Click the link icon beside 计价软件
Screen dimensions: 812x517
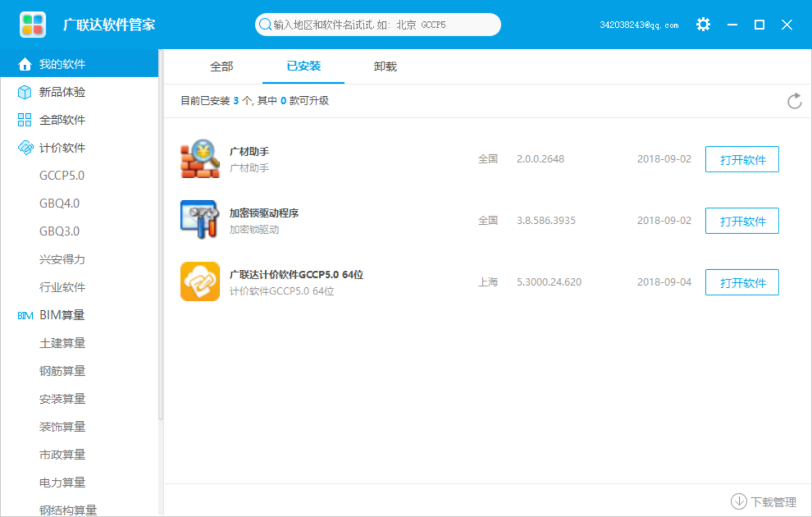(x=25, y=148)
